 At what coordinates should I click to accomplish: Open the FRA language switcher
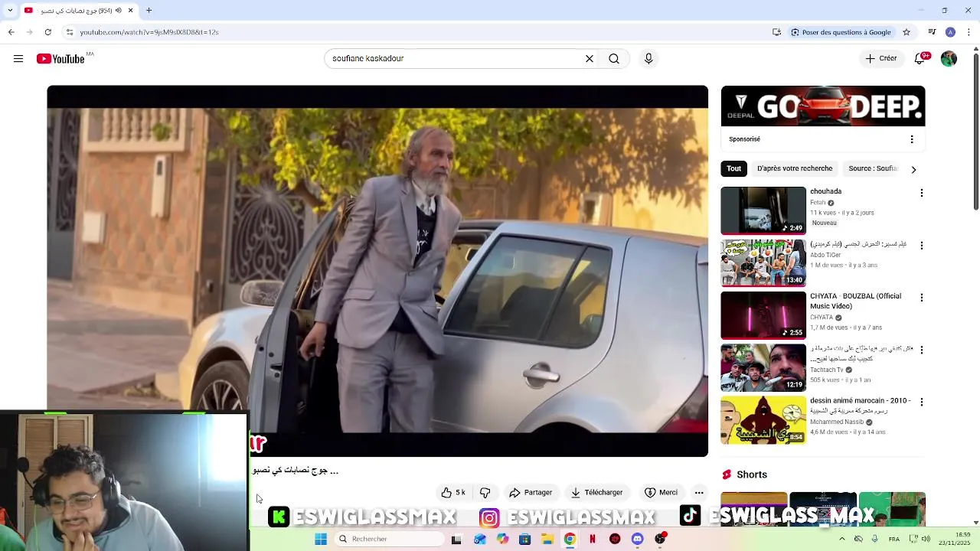pos(893,539)
